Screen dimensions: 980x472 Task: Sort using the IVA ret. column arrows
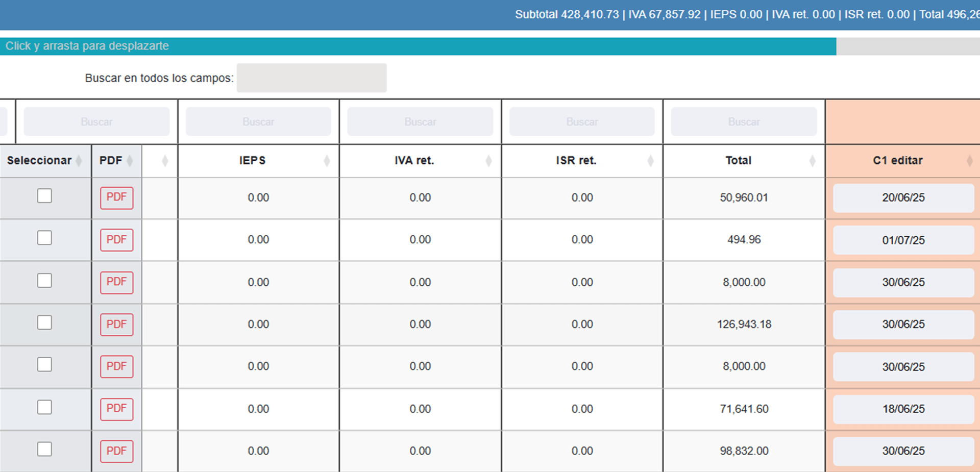488,161
